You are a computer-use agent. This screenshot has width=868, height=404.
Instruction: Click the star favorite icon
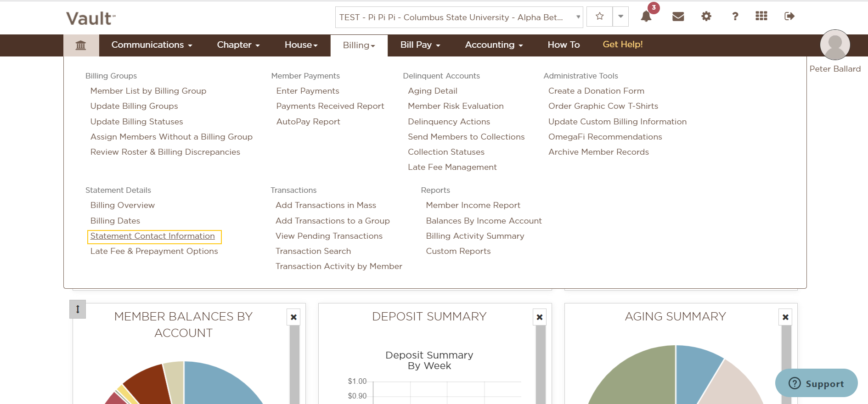click(x=600, y=17)
